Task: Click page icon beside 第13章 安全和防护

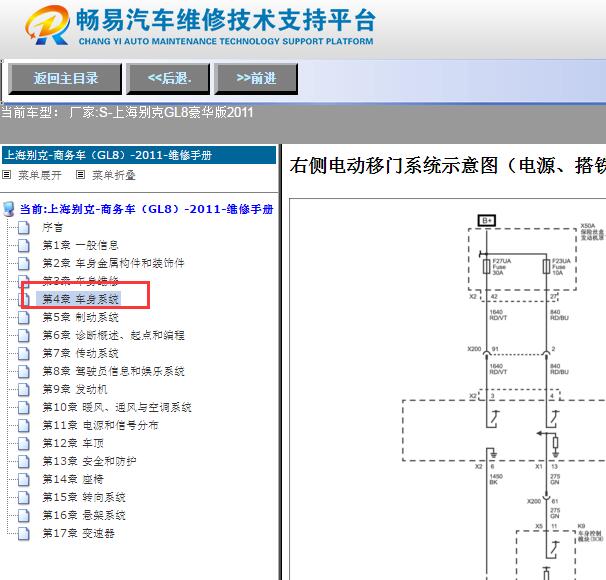Action: (24, 461)
